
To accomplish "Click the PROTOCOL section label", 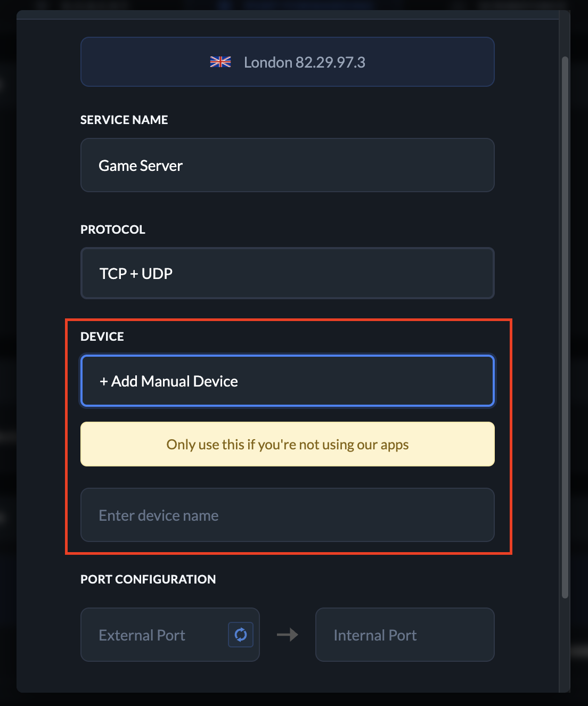I will (112, 229).
